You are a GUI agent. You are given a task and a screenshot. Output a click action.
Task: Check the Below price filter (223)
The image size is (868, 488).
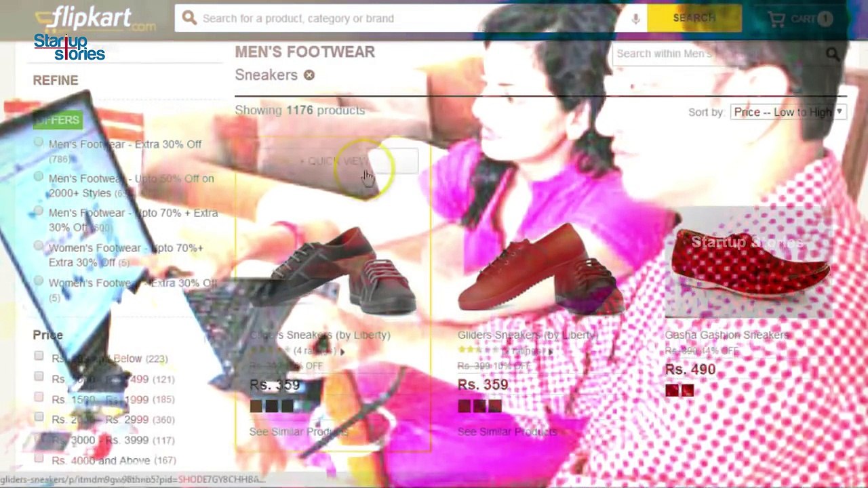tap(39, 357)
